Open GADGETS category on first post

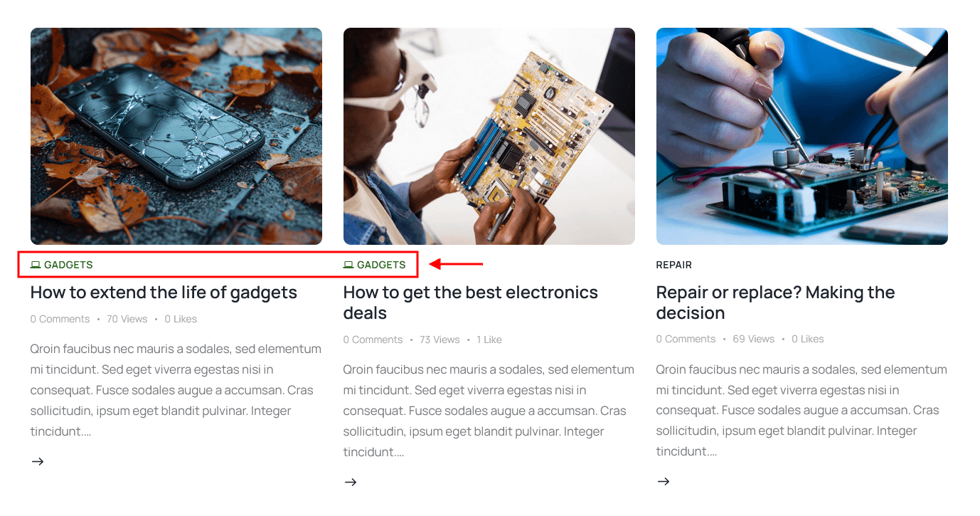click(x=68, y=265)
